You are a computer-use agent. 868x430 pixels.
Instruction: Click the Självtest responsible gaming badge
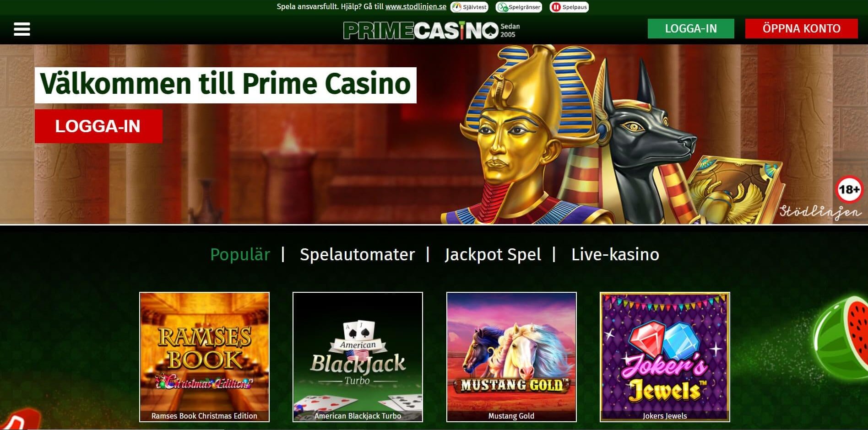coord(469,7)
